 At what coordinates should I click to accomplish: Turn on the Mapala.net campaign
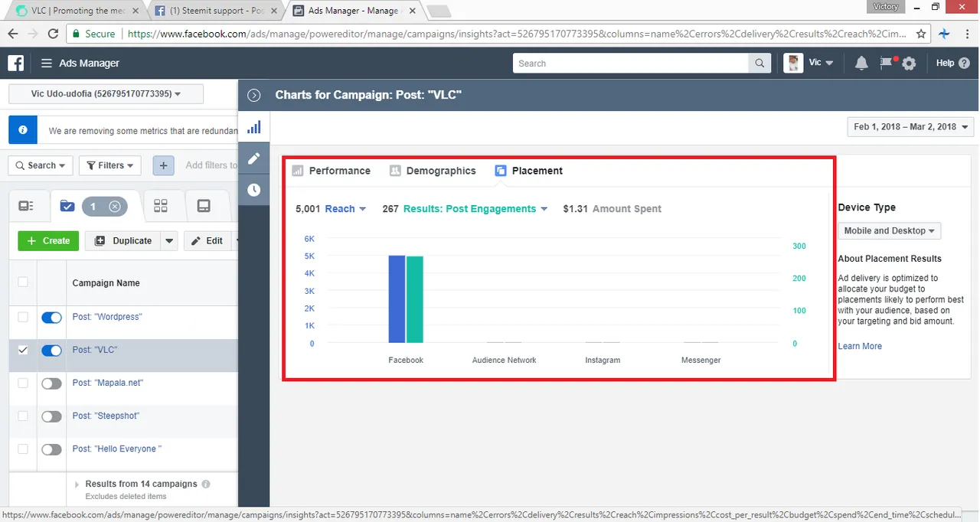tap(51, 383)
